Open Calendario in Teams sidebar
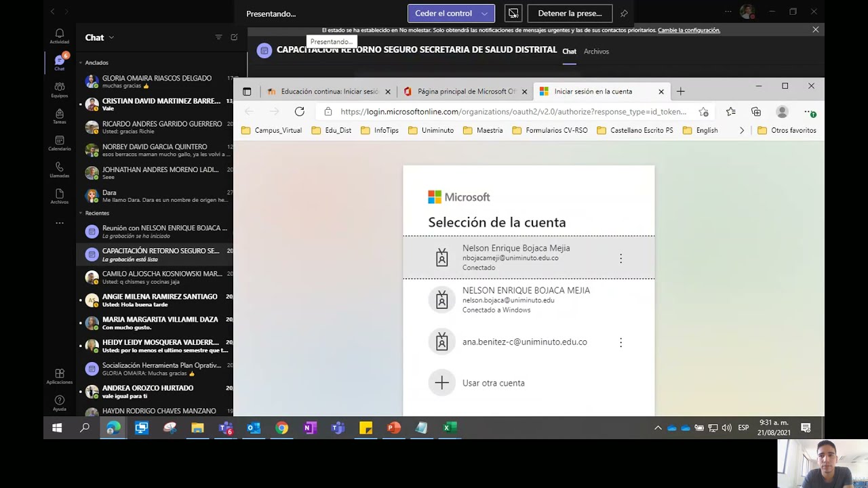 60,143
